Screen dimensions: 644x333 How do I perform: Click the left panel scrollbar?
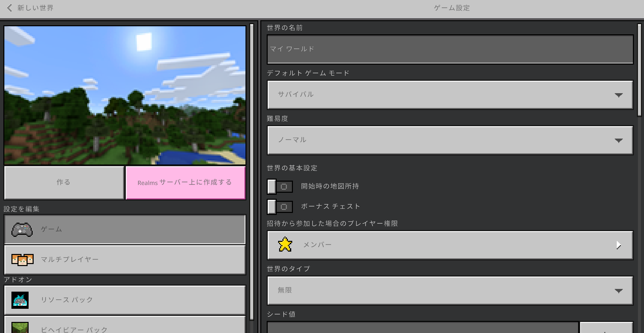point(252,172)
